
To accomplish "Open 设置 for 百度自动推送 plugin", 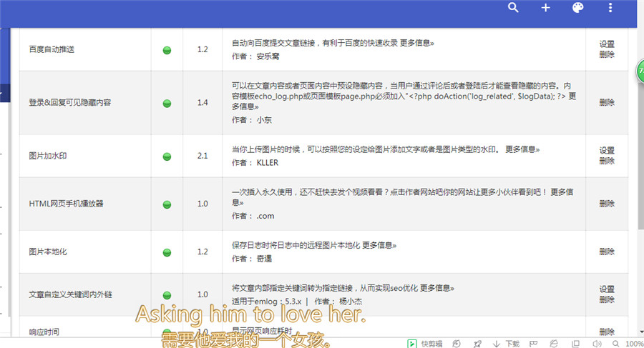I will (x=607, y=44).
